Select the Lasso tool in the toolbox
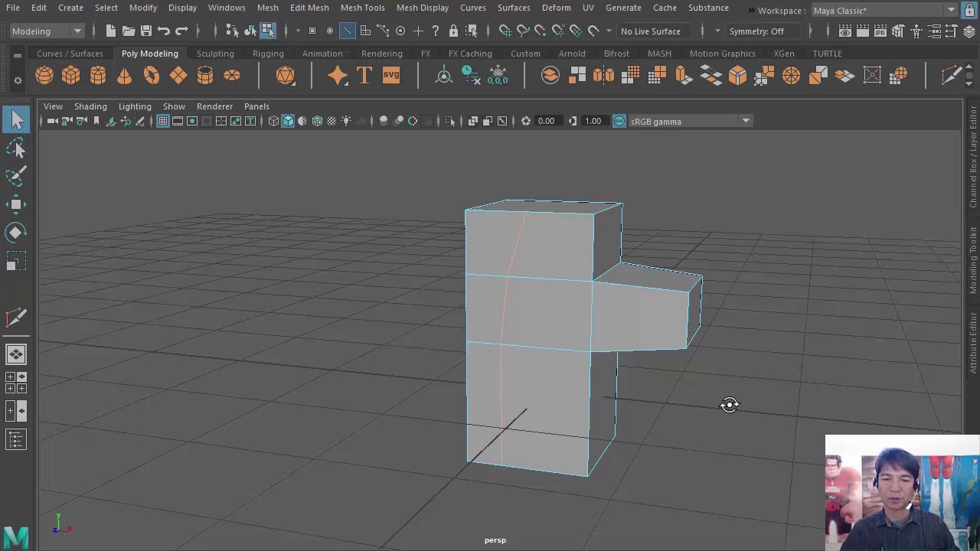The height and width of the screenshot is (551, 980). (x=16, y=148)
